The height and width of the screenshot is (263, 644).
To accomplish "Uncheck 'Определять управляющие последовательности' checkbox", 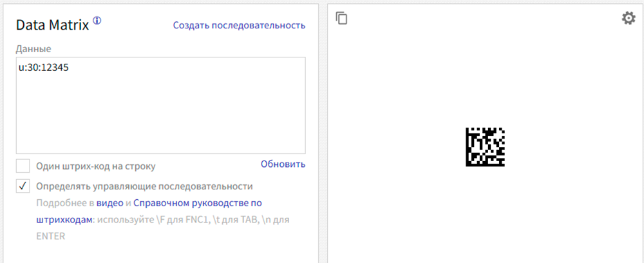I will click(x=23, y=186).
